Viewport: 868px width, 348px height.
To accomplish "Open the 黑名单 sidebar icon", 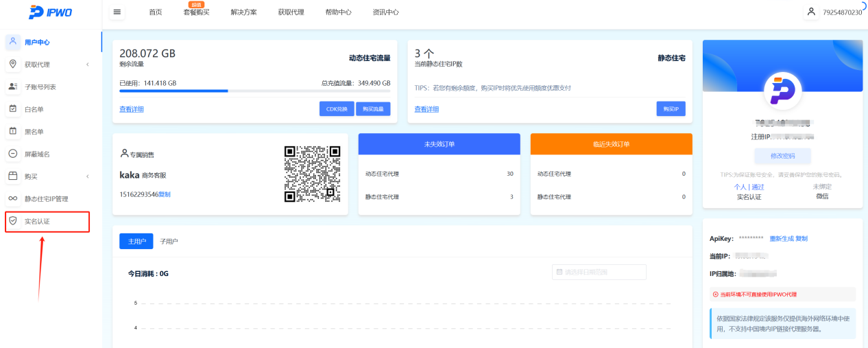I will (x=12, y=131).
